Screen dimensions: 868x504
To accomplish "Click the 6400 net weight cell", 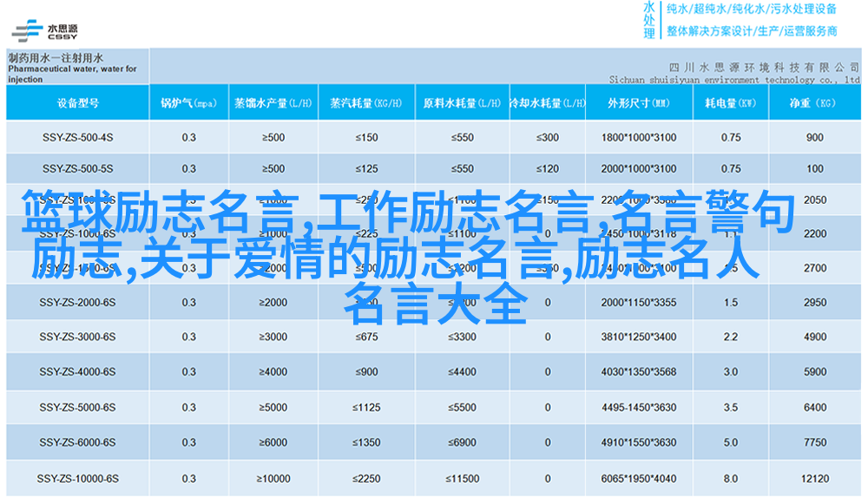I will click(x=815, y=408).
